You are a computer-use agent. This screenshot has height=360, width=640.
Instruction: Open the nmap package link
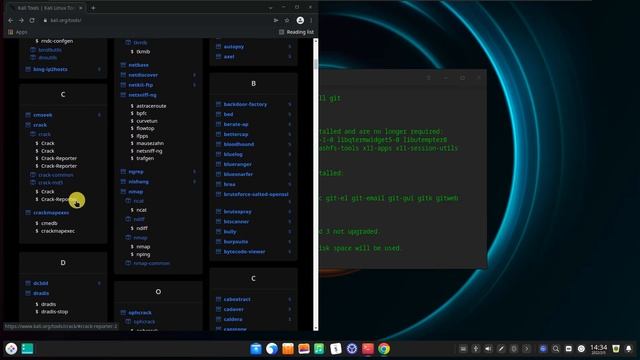point(136,192)
